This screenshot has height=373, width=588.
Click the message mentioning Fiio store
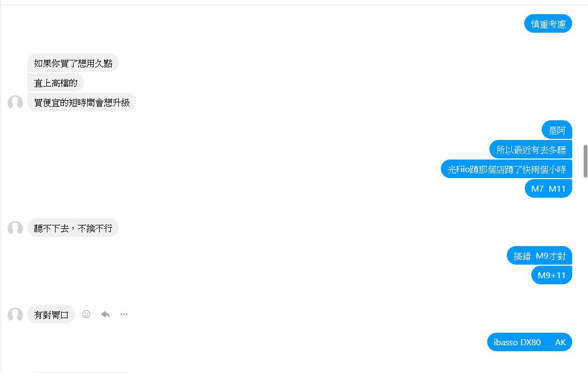(506, 169)
